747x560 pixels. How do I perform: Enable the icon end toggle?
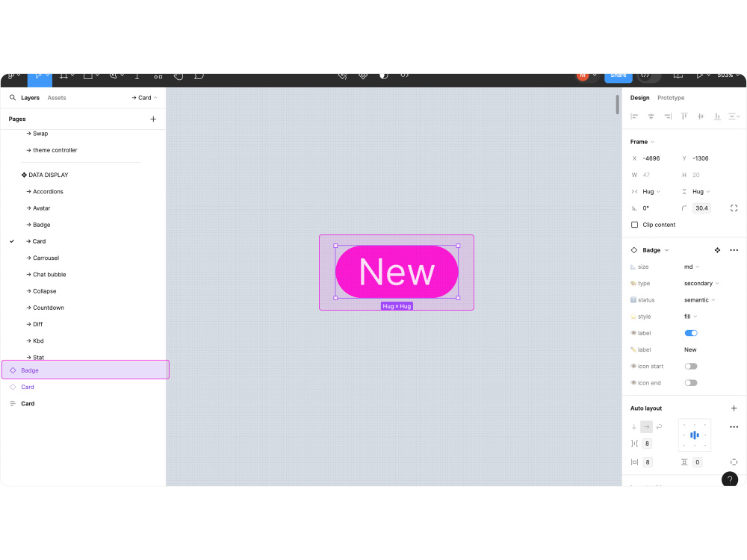[691, 383]
